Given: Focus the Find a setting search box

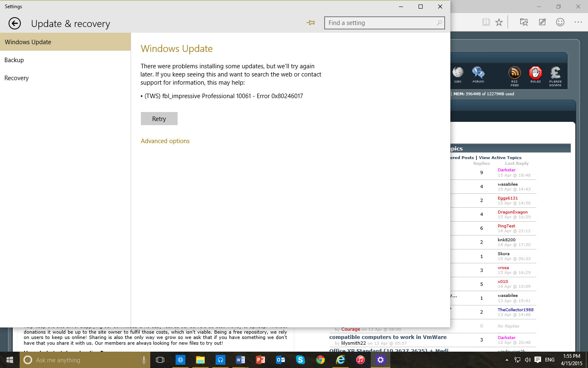Looking at the screenshot, I should click(384, 23).
